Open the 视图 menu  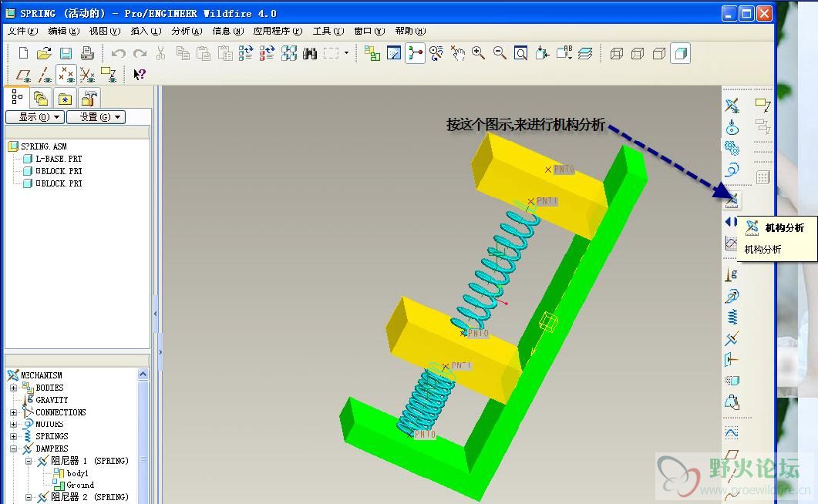[105, 32]
